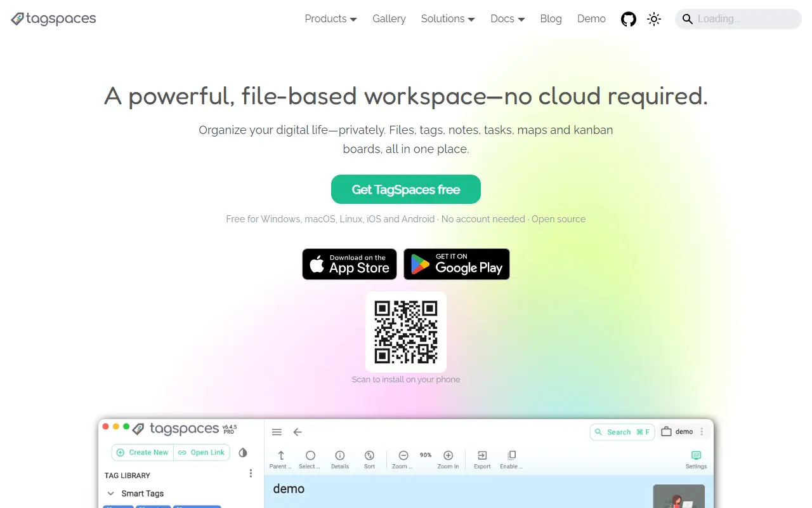
Task: Click the demo location briefcase button
Action: pos(678,432)
